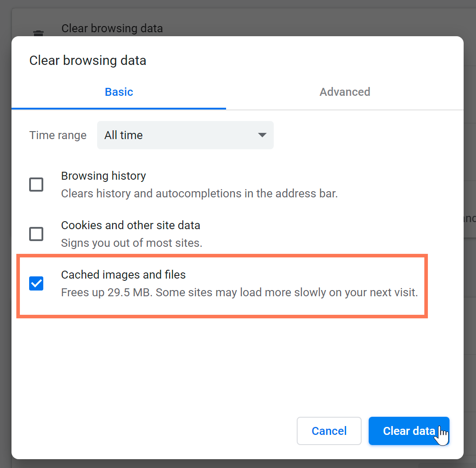The width and height of the screenshot is (476, 468).
Task: Click the Browsing history label text
Action: coord(103,176)
